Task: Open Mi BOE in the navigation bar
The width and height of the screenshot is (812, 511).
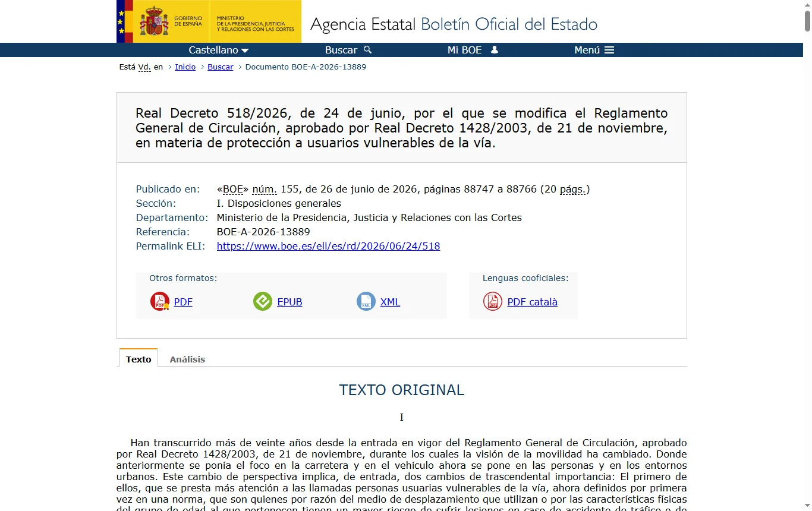Action: pyautogui.click(x=465, y=50)
